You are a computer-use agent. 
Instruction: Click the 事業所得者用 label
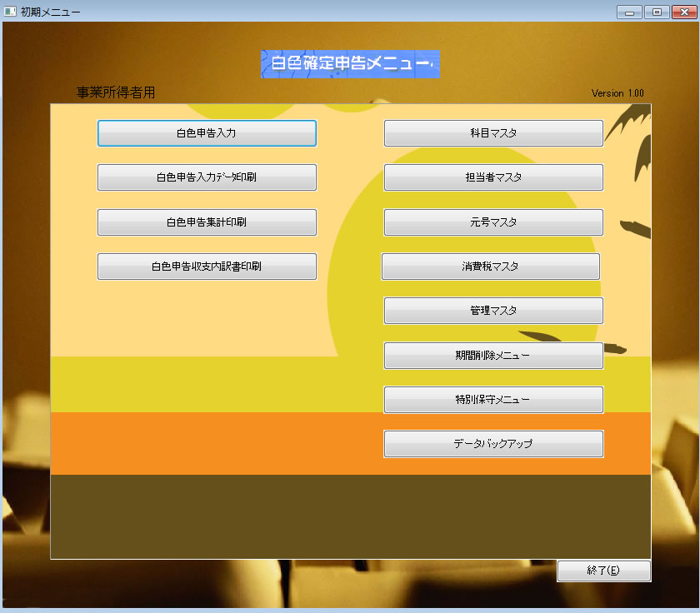pos(116,92)
